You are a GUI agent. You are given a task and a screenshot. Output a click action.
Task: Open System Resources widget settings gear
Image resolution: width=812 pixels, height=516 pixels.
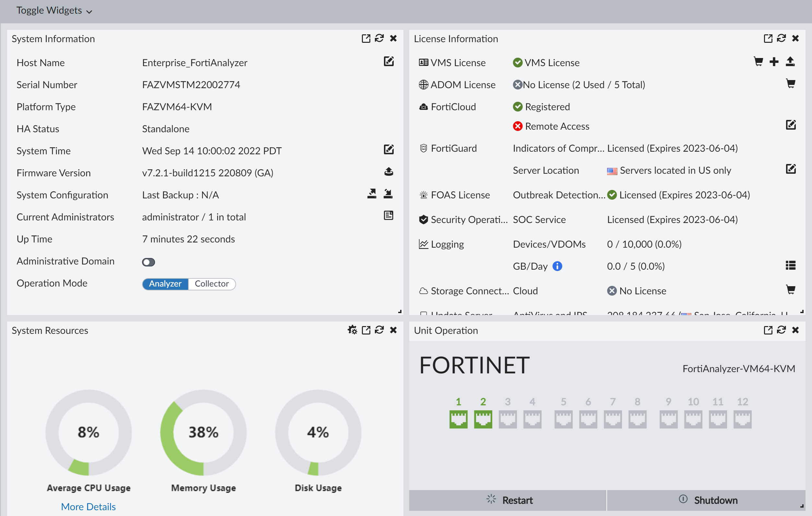click(x=352, y=330)
